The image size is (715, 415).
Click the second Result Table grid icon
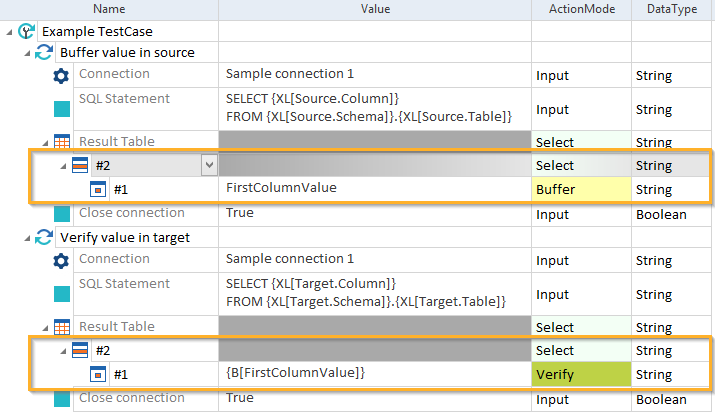click(61, 327)
